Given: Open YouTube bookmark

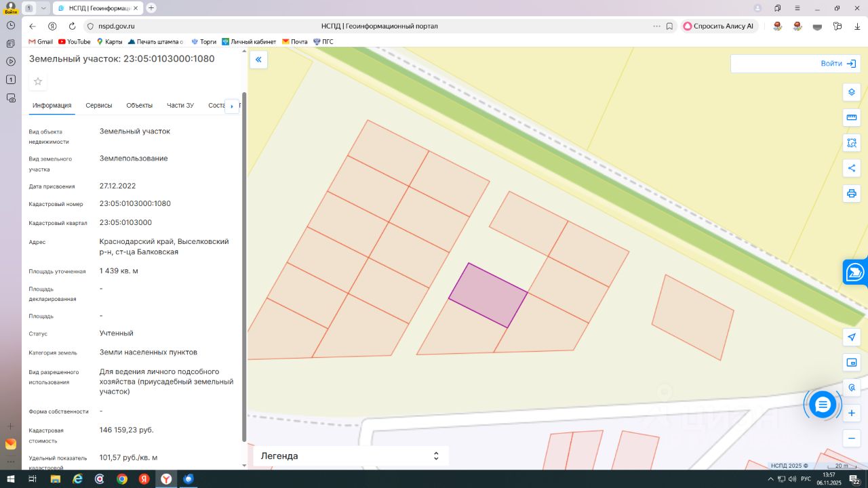Looking at the screenshot, I should point(75,42).
